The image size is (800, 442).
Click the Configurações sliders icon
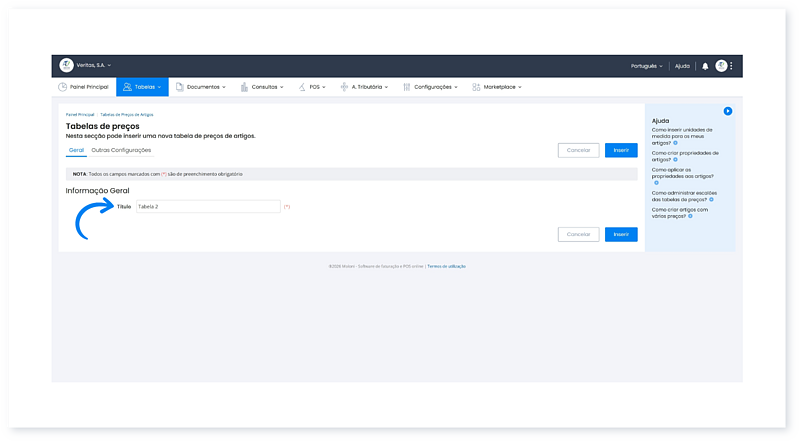[x=407, y=87]
